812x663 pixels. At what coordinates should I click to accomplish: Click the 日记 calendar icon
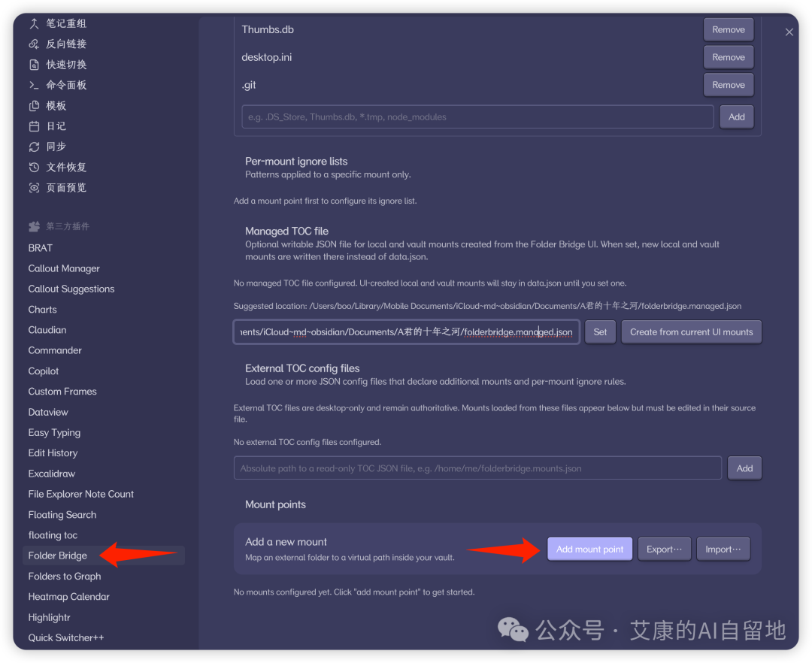point(34,126)
